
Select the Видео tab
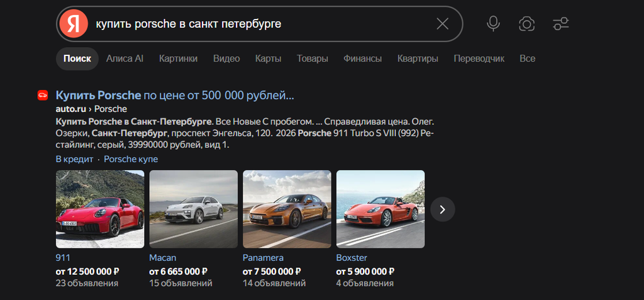click(x=226, y=58)
